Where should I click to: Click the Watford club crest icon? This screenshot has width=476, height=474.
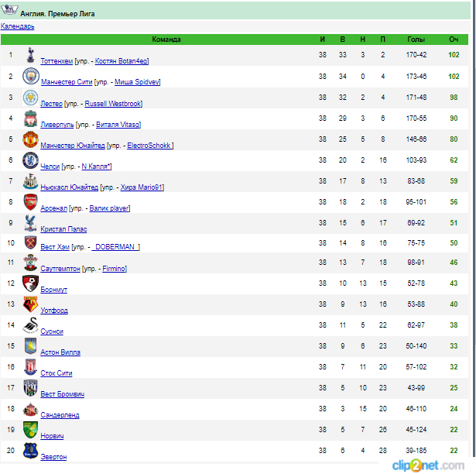coord(31,304)
